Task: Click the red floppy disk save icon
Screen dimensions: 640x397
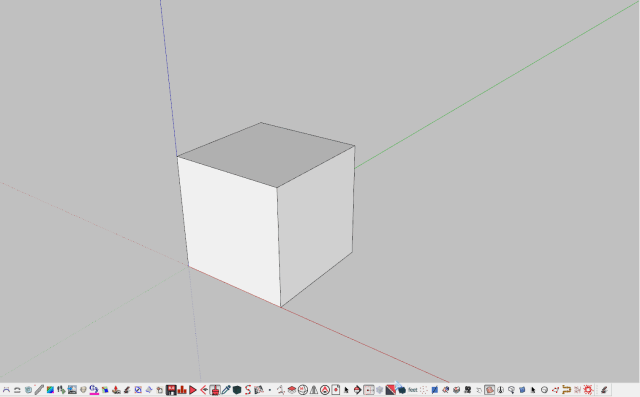Action: pyautogui.click(x=171, y=390)
